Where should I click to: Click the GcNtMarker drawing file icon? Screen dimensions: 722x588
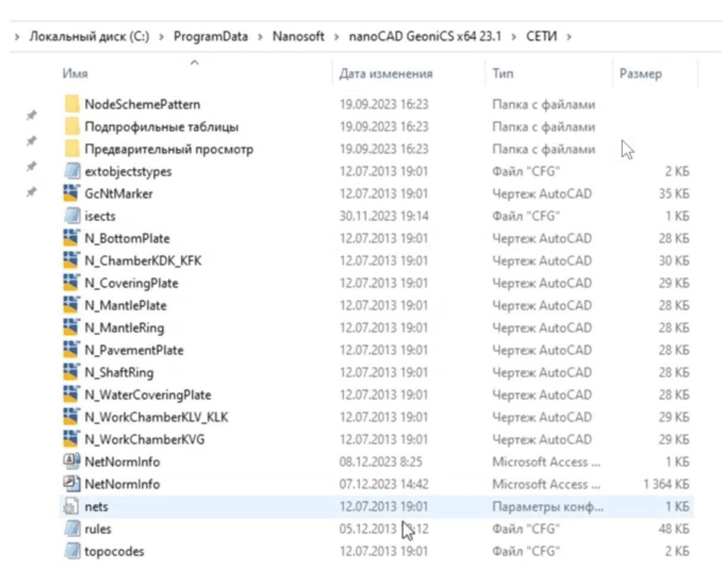pos(72,194)
